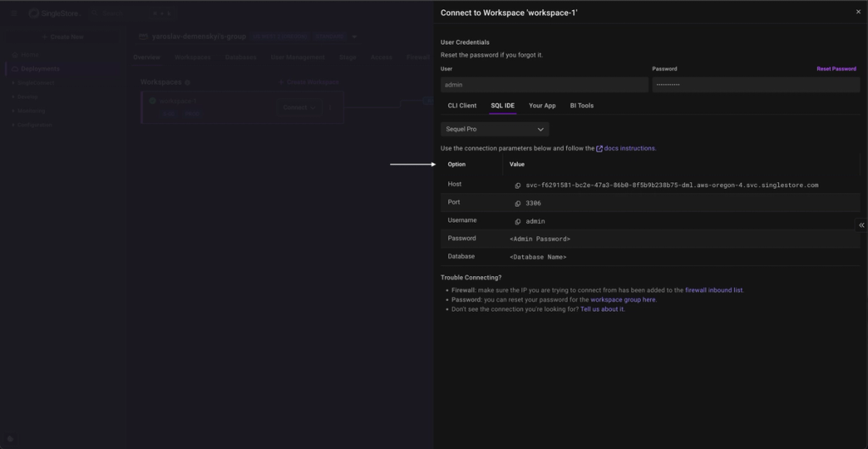Click the Workspaces info icon
868x449 pixels.
pyautogui.click(x=187, y=82)
